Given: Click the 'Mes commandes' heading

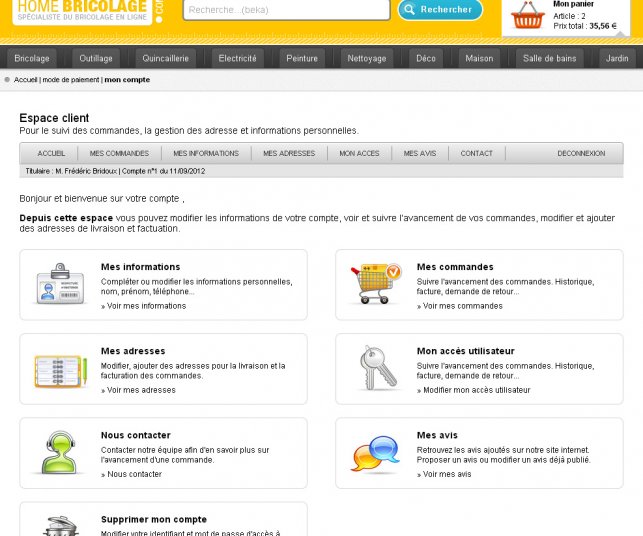Looking at the screenshot, I should pyautogui.click(x=455, y=267).
